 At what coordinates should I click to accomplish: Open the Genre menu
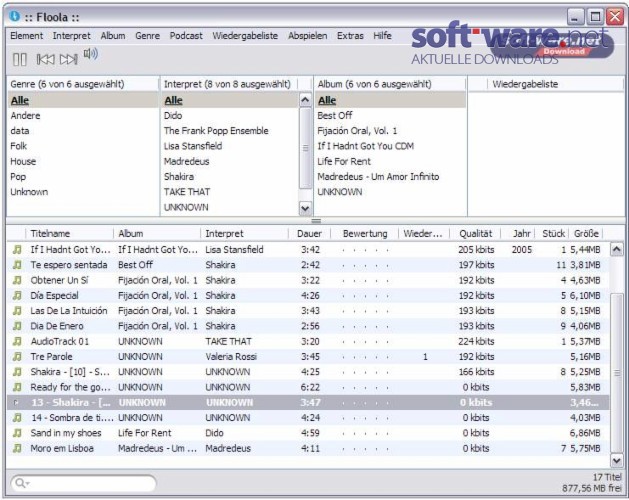click(x=147, y=36)
